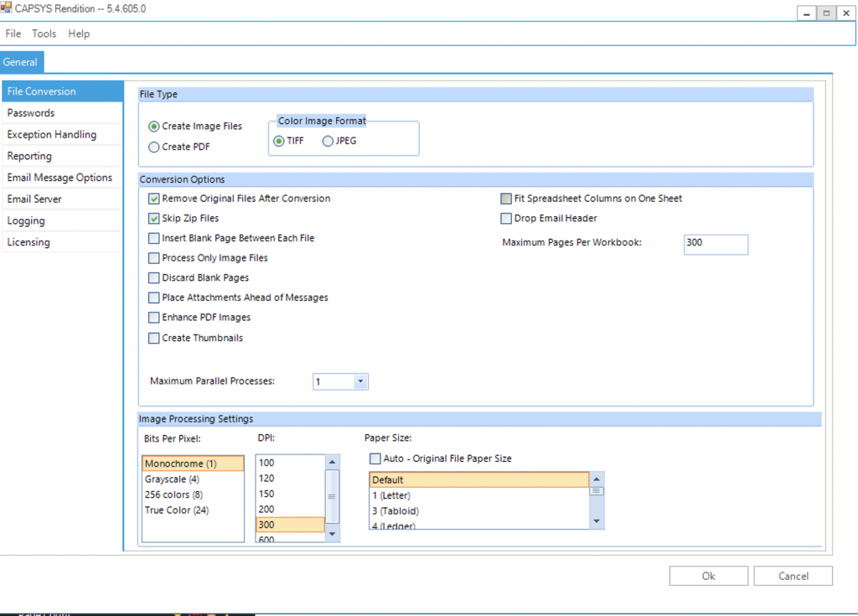Open Email Message Options section
Viewport: 858px width, 616px height.
click(x=62, y=178)
